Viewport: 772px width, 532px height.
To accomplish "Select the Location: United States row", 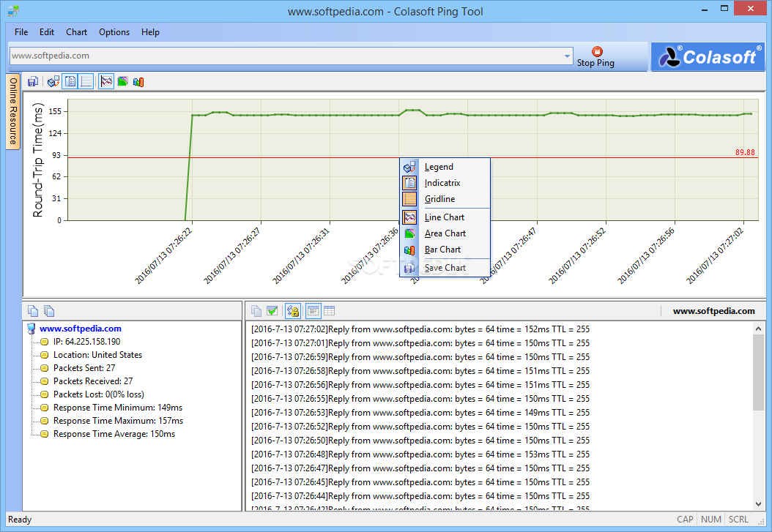I will coord(97,355).
